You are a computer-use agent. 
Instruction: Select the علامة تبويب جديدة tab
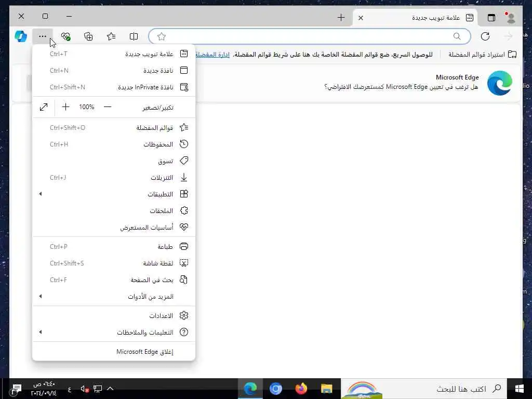[415, 18]
